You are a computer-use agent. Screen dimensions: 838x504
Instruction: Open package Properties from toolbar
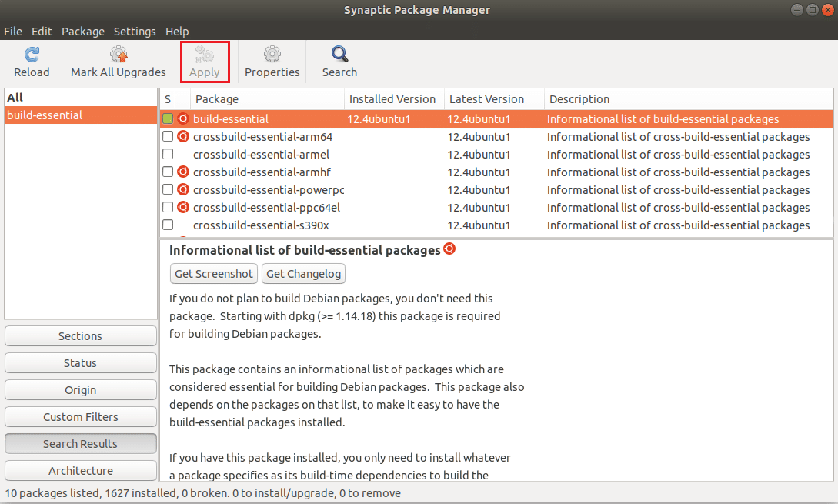(272, 55)
